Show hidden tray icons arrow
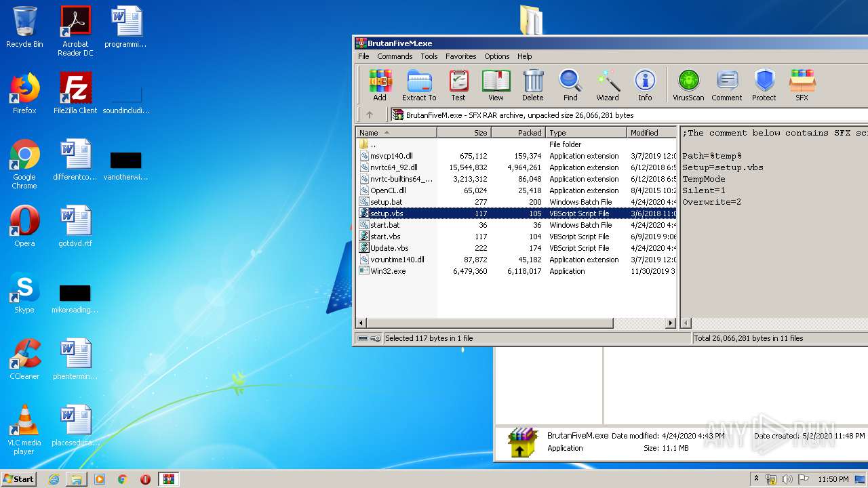868x488 pixels. (x=757, y=479)
